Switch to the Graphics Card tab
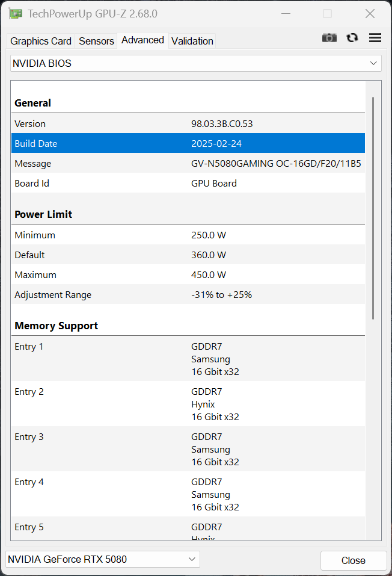Image resolution: width=392 pixels, height=576 pixels. point(41,41)
